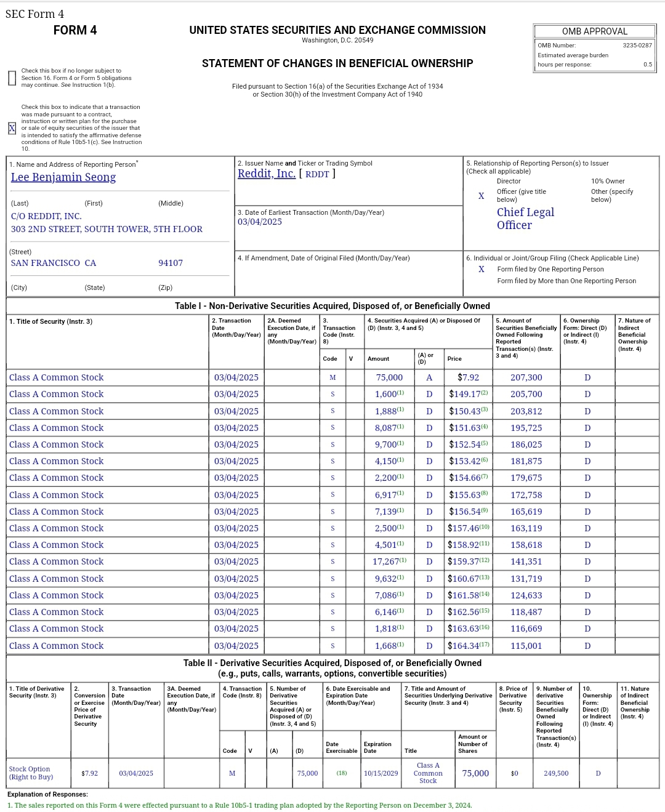Click the $7.92 exercise price in Table II
Viewport: 665px width, 812px height.
(x=89, y=773)
